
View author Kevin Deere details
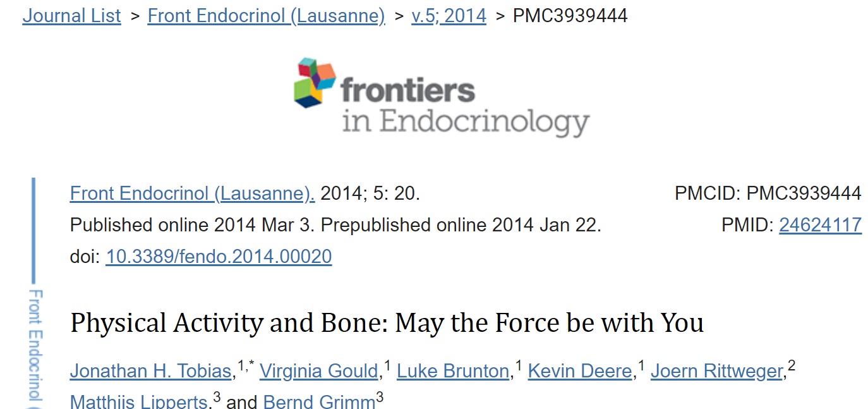[x=579, y=371]
